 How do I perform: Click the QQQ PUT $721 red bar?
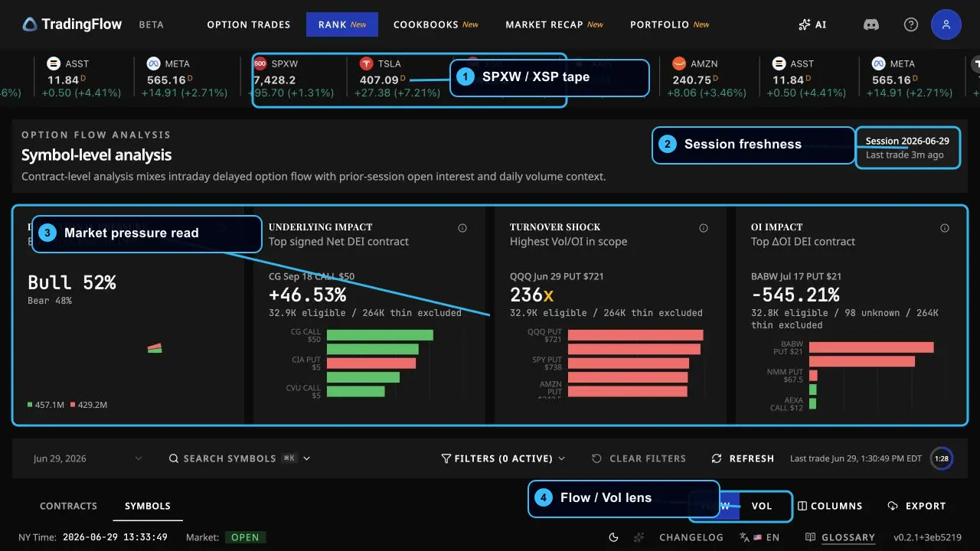tap(635, 335)
